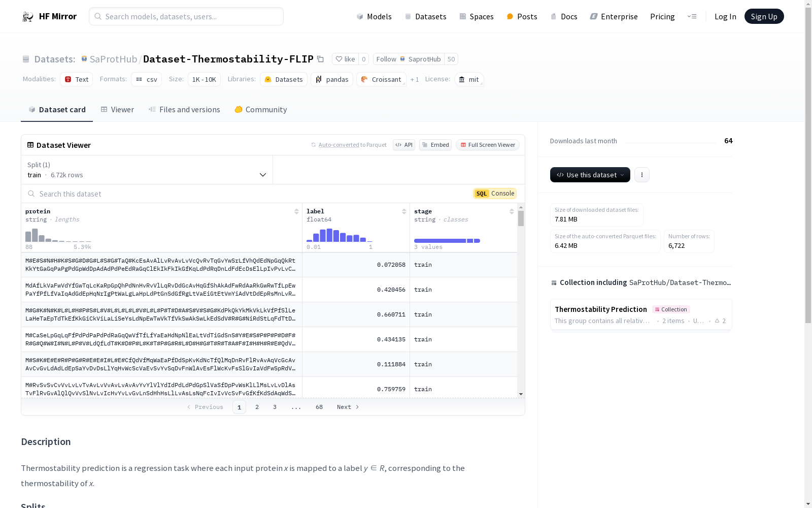Open the API button in Dataset Viewer

click(404, 145)
